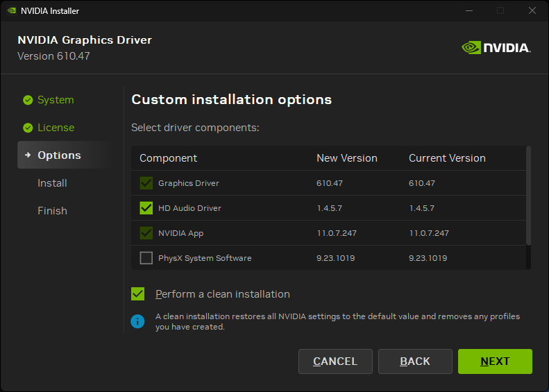Click new version 1.4.5.7 of HD Audio
Viewport: 549px width, 392px height.
330,208
